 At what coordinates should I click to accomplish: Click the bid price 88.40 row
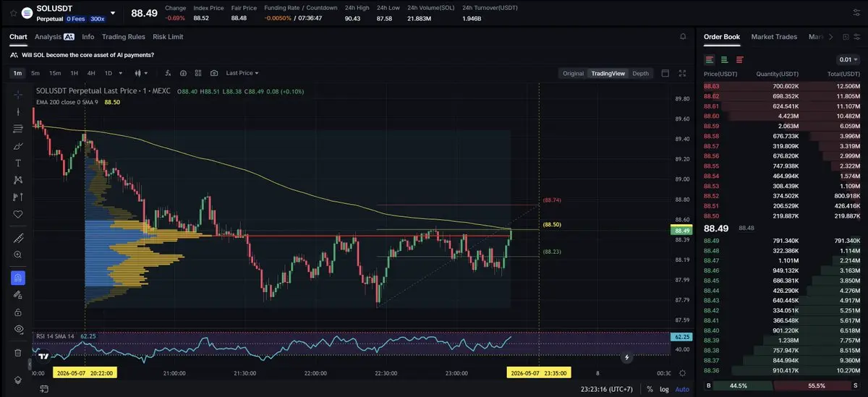tap(782, 330)
